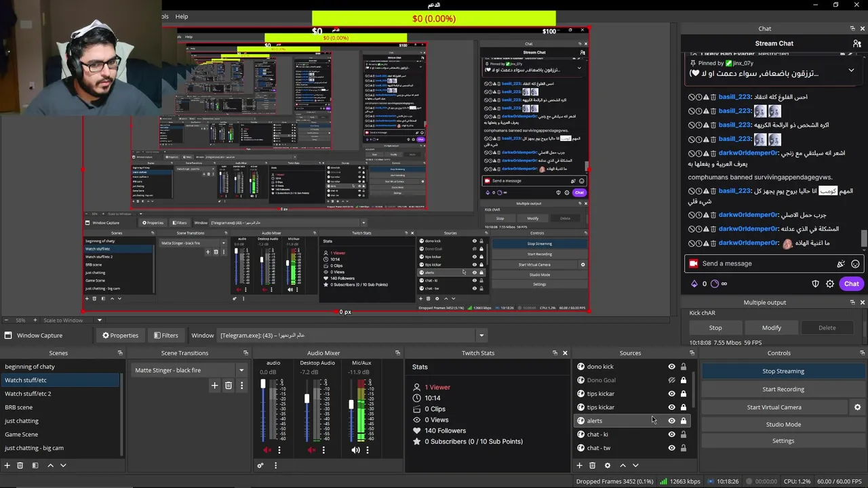
Task: Open Mic/Aux three-dot options menu
Action: (x=368, y=450)
